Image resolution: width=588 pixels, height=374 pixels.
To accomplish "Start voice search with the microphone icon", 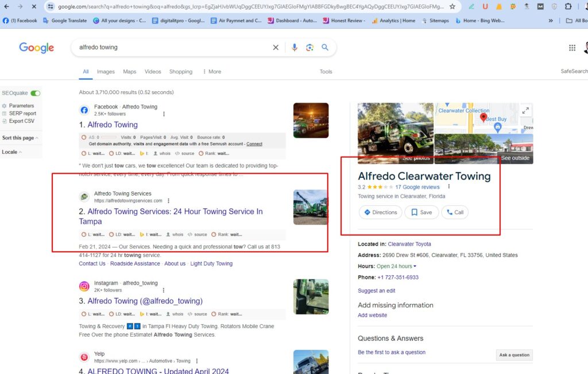I will click(295, 47).
